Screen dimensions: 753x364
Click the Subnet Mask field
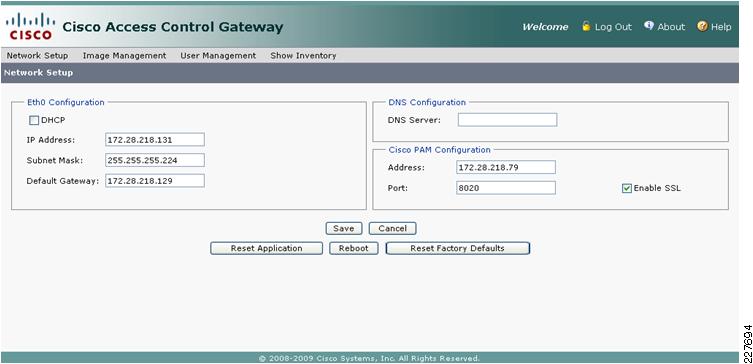[155, 160]
